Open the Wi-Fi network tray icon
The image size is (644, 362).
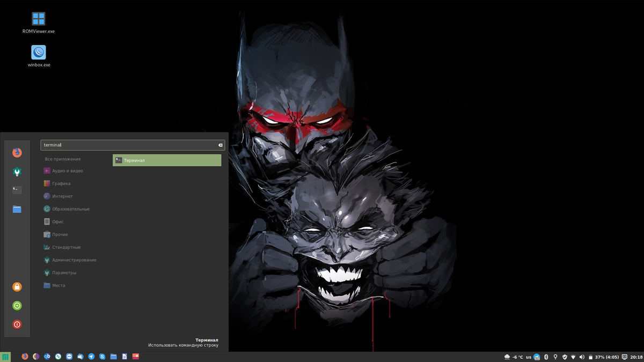click(x=573, y=357)
